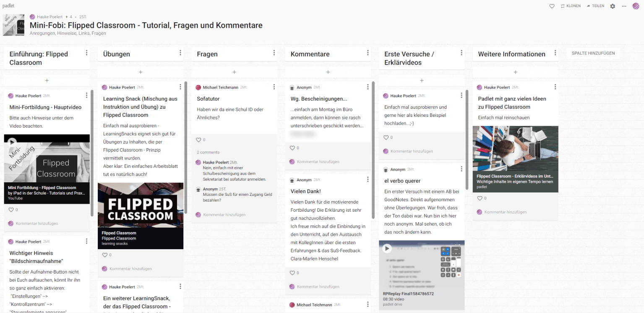Open the more options ellipsis in the top bar
644x313 pixels.
pos(625,6)
